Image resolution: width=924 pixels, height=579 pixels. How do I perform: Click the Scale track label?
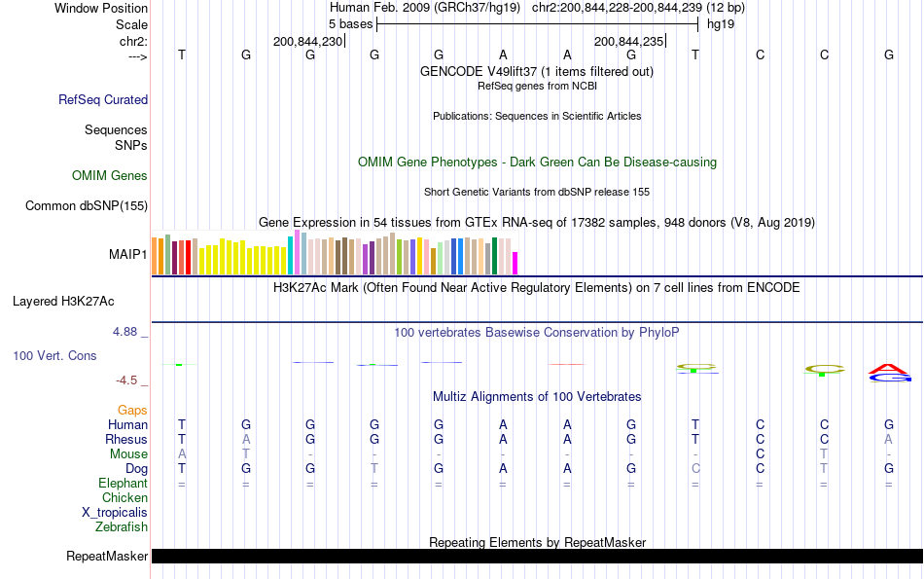click(131, 24)
